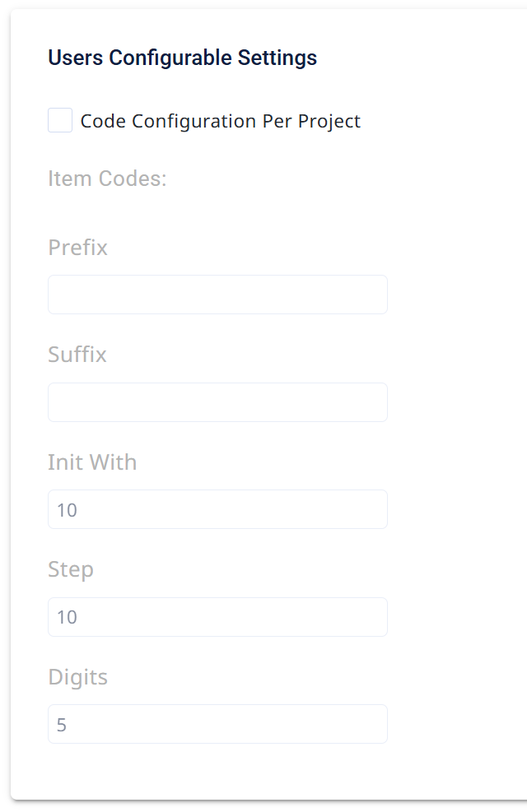This screenshot has height=812, width=527.
Task: Focus the empty Suffix input field
Action: coord(217,402)
